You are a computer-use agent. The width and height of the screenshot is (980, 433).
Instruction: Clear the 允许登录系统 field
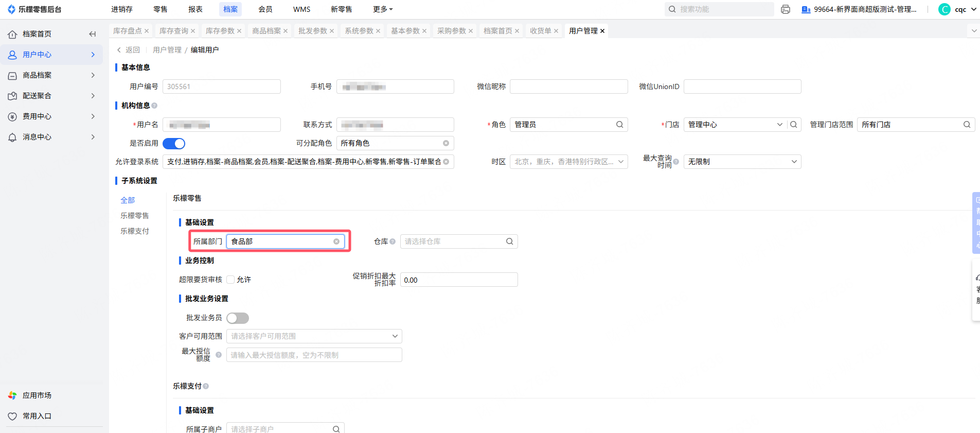pos(446,162)
